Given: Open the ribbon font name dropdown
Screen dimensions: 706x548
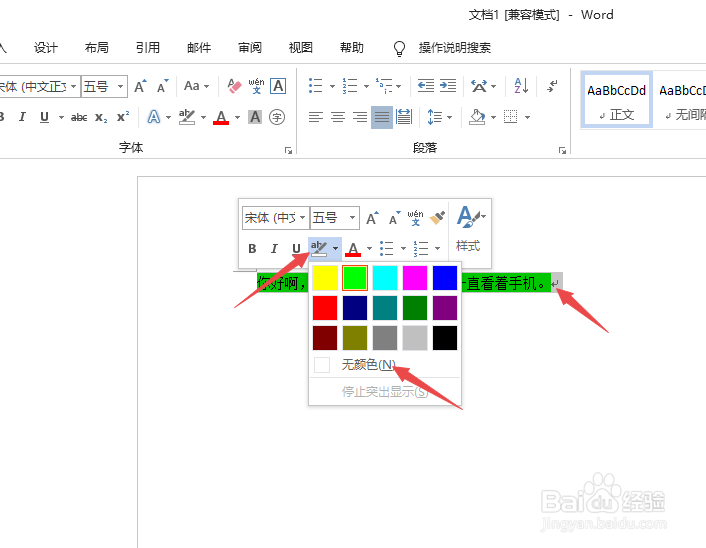Looking at the screenshot, I should coord(73,86).
